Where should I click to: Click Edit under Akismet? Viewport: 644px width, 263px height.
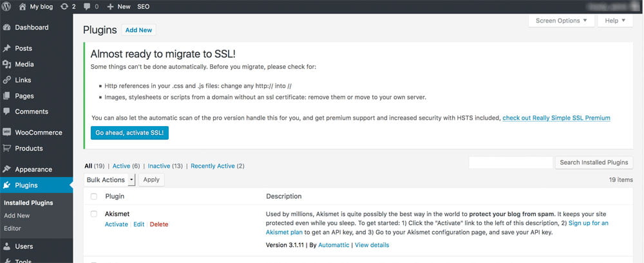point(139,224)
